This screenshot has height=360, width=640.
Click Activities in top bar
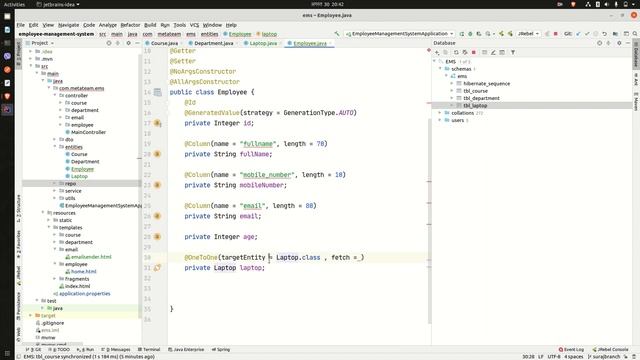[x=14, y=4]
